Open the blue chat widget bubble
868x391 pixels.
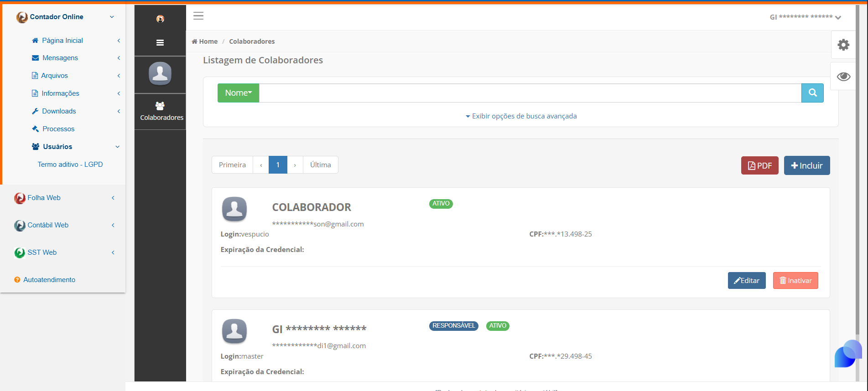[848, 354]
